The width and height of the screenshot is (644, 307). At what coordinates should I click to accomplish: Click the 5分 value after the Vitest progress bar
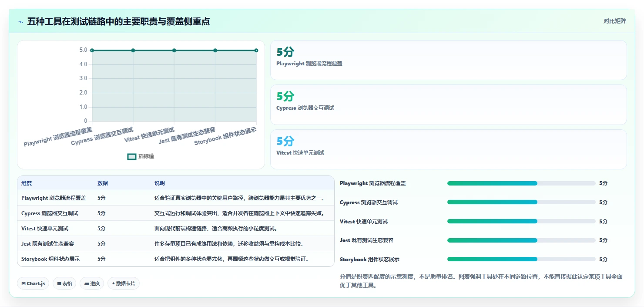603,222
